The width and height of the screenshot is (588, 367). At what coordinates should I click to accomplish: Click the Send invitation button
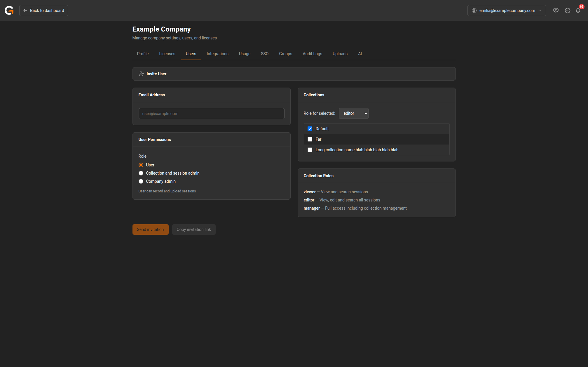150,229
